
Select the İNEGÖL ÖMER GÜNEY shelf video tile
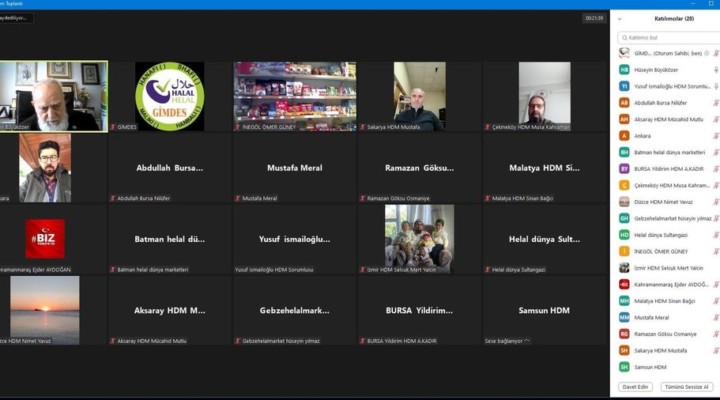(x=295, y=96)
